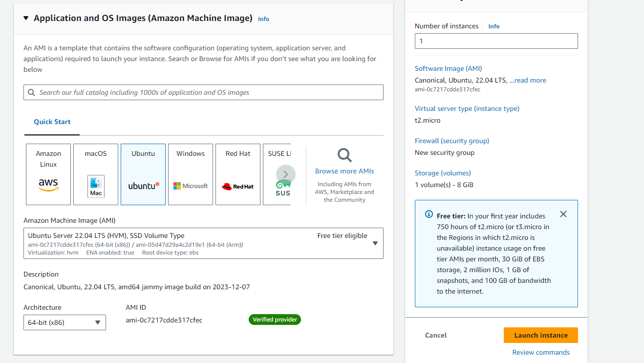Click the AWS logo icon

[48, 185]
